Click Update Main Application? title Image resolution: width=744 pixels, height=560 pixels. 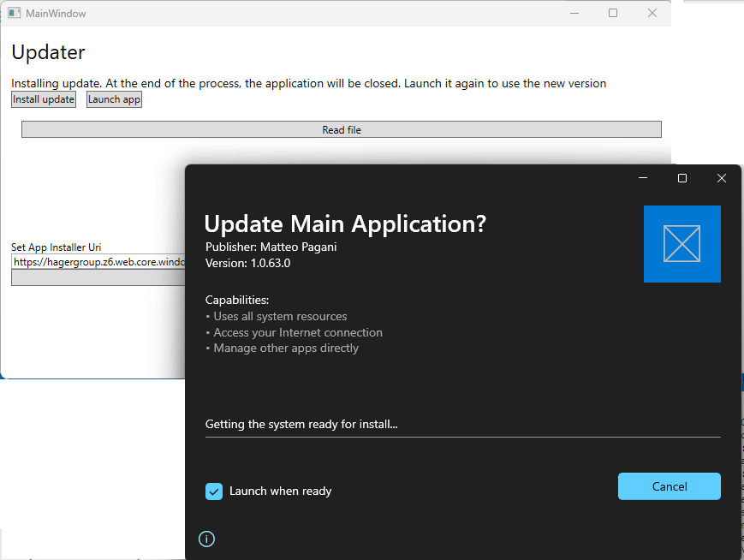[x=345, y=223]
